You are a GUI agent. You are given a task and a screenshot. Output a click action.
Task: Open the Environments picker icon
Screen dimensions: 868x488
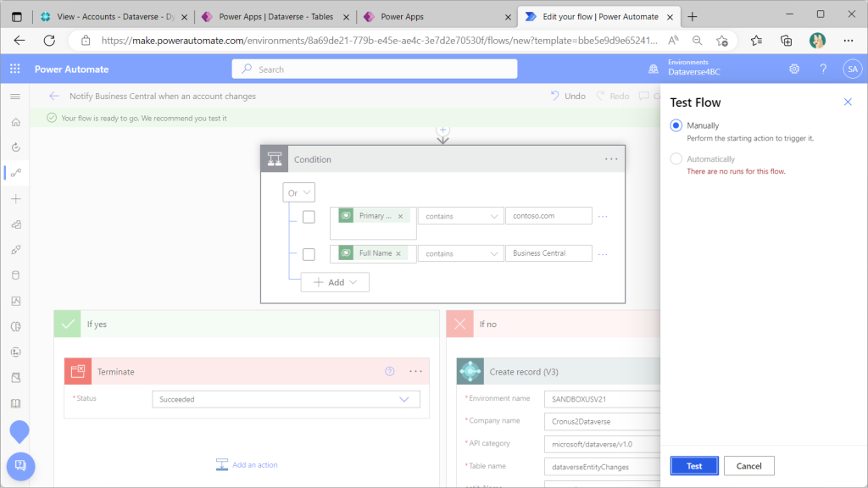[654, 69]
